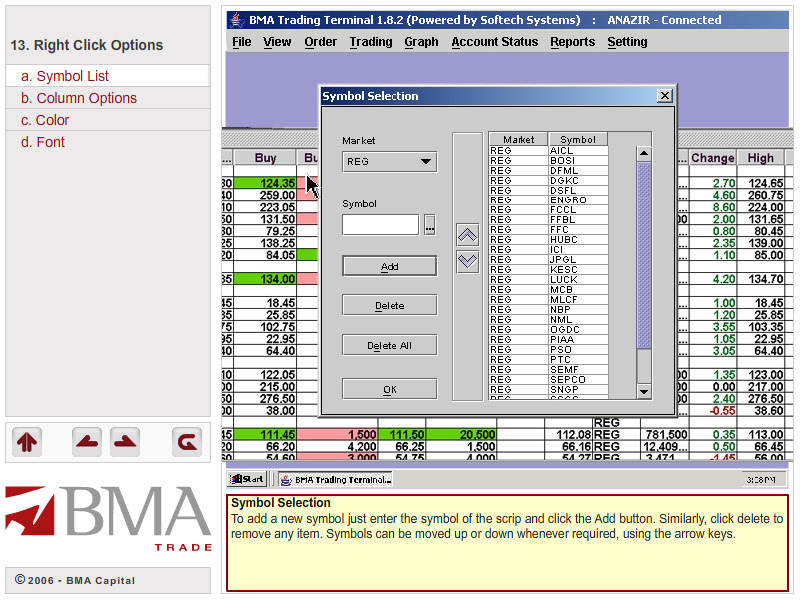Click the Change column header
Viewport: 800px width, 600px height.
(x=712, y=158)
